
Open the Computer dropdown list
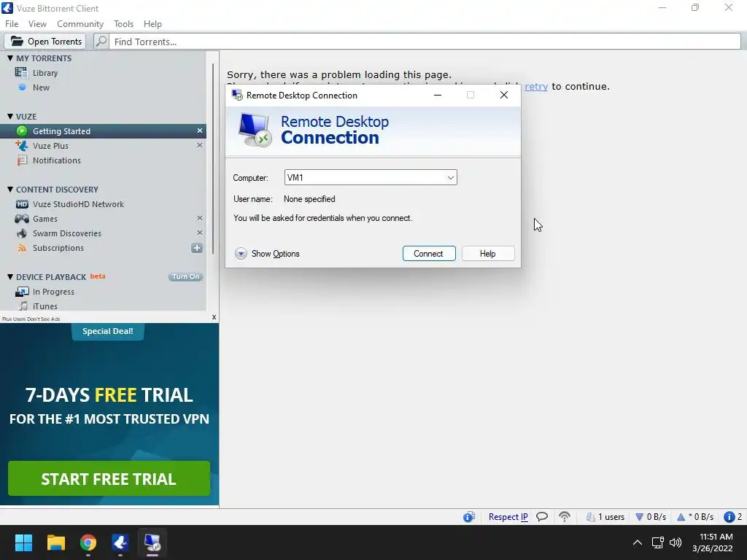pyautogui.click(x=450, y=178)
